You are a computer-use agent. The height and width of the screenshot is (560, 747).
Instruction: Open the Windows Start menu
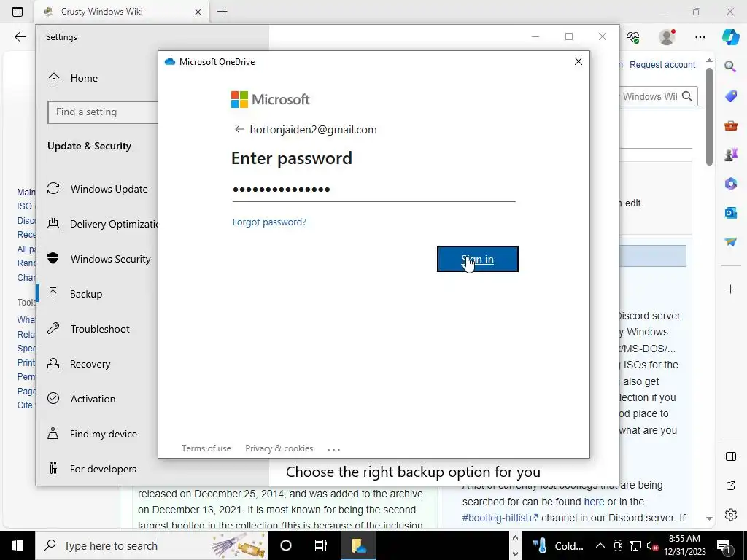(18, 545)
